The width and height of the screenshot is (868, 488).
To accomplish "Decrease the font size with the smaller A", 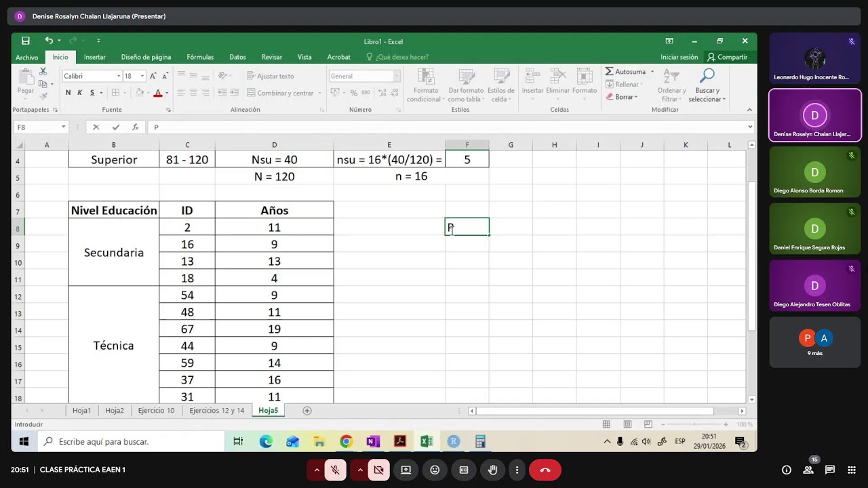I will click(165, 76).
